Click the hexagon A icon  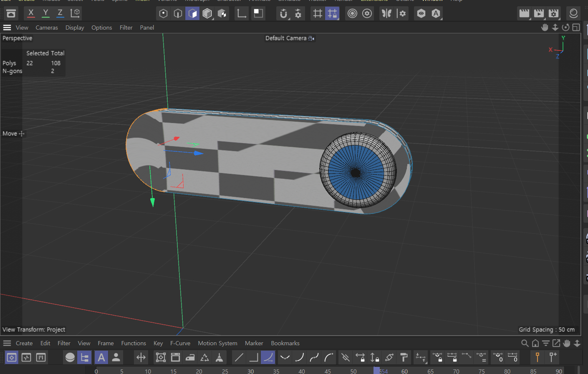pyautogui.click(x=436, y=13)
